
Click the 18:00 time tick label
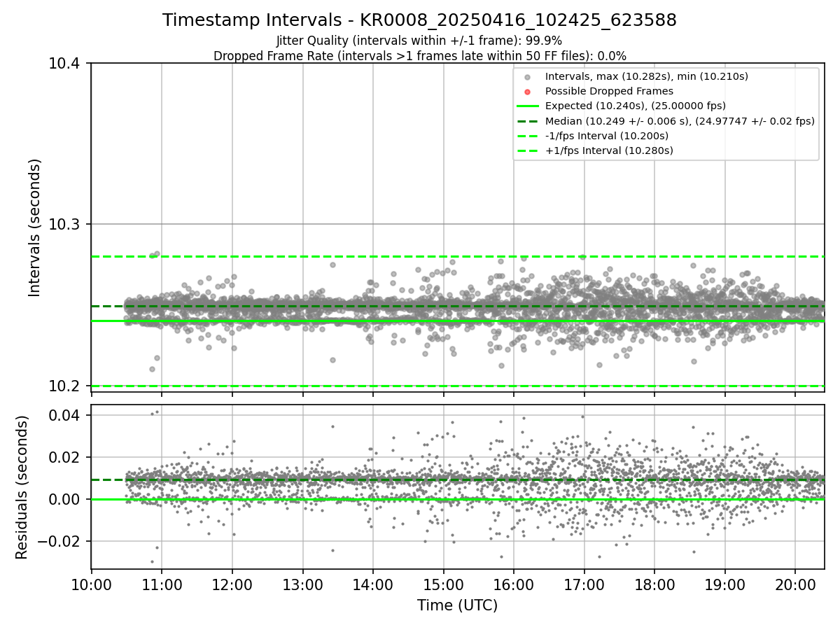pos(654,584)
